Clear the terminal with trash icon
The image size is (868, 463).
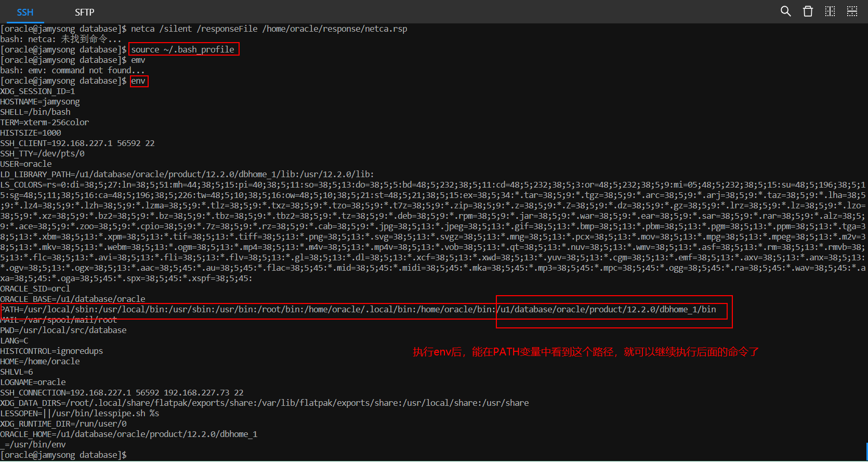[808, 11]
